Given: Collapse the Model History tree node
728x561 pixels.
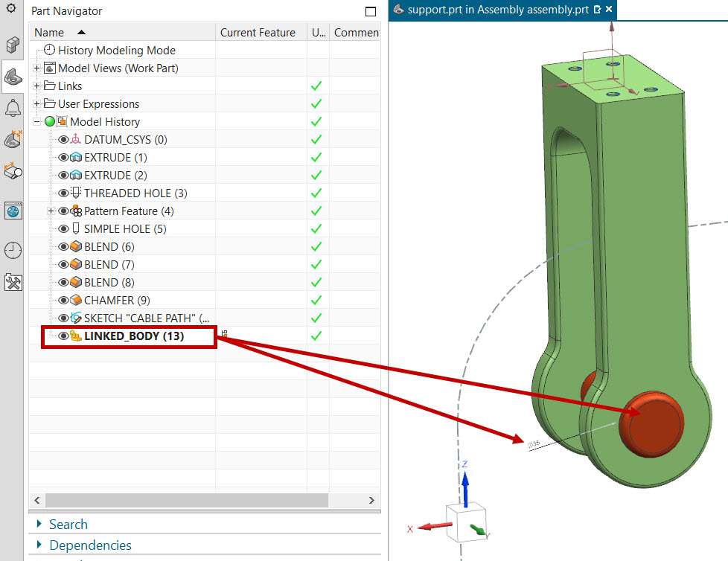Looking at the screenshot, I should click(37, 122).
